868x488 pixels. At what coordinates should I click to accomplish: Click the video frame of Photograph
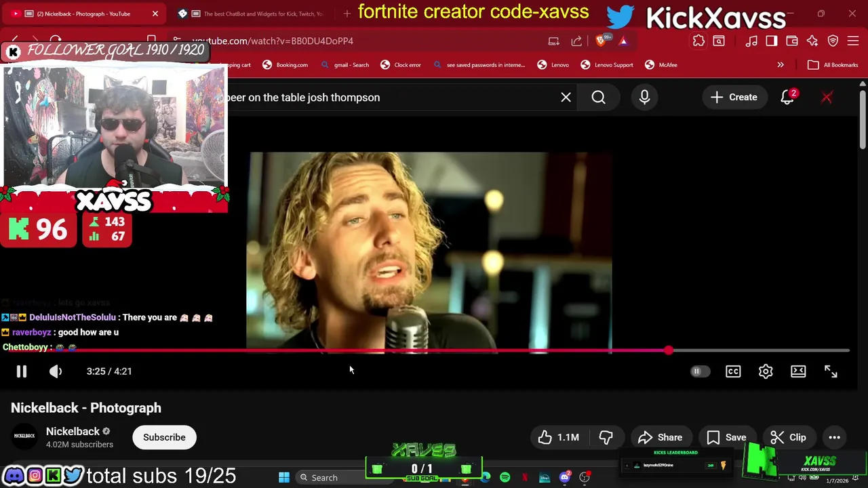pyautogui.click(x=429, y=252)
